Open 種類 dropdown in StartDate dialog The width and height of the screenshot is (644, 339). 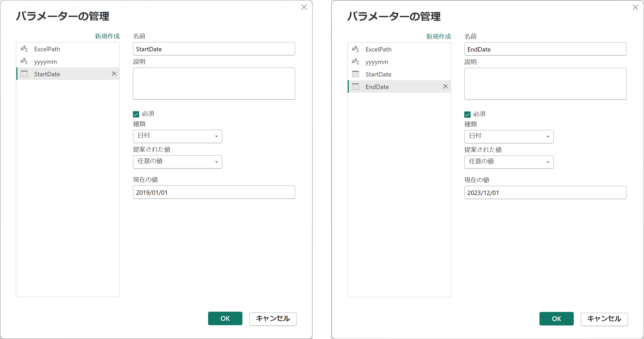pos(178,136)
